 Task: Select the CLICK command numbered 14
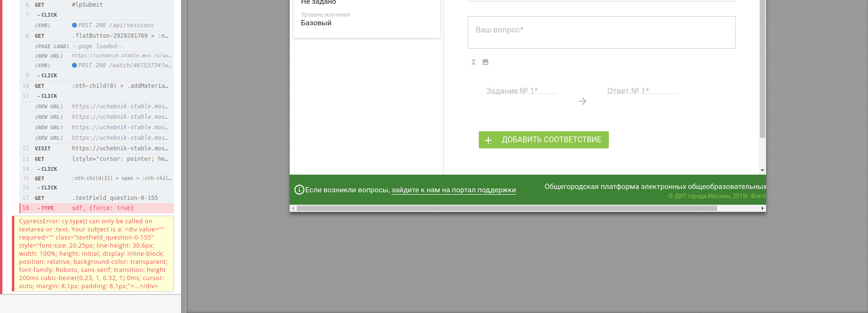pos(97,169)
